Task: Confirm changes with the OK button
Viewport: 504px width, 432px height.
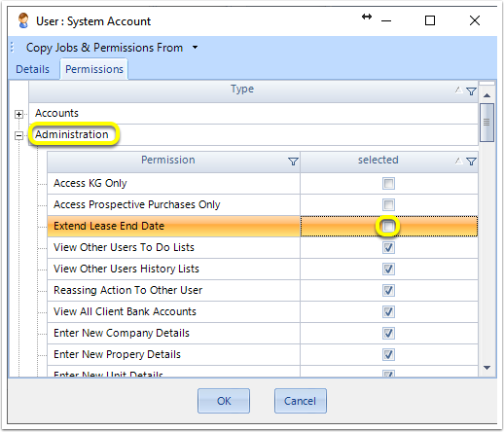Action: tap(224, 401)
